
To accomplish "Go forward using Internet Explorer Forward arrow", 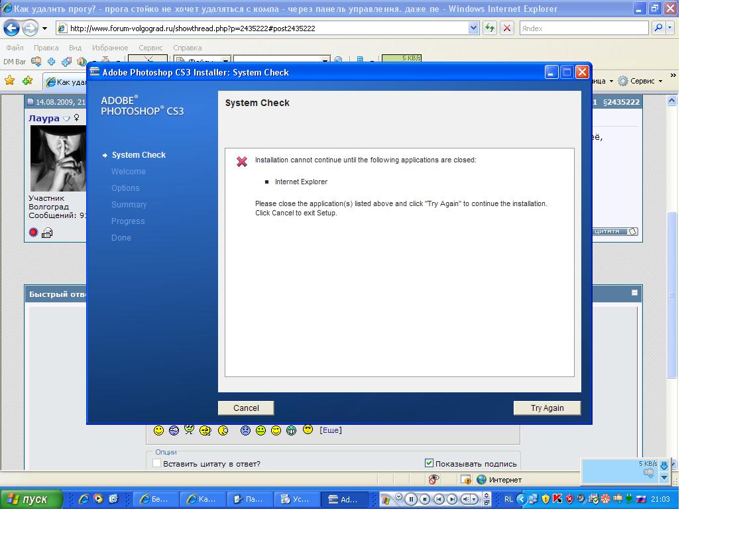I will pyautogui.click(x=30, y=28).
